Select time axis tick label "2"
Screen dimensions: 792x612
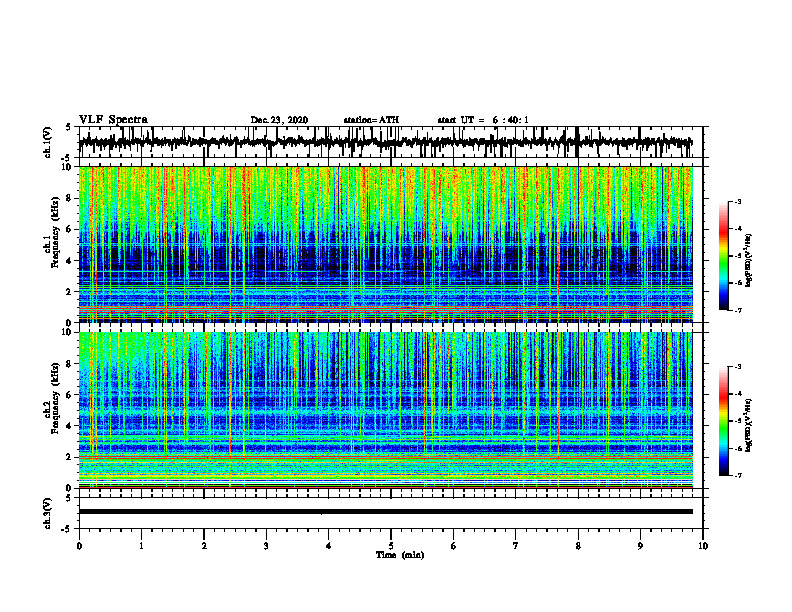click(204, 546)
